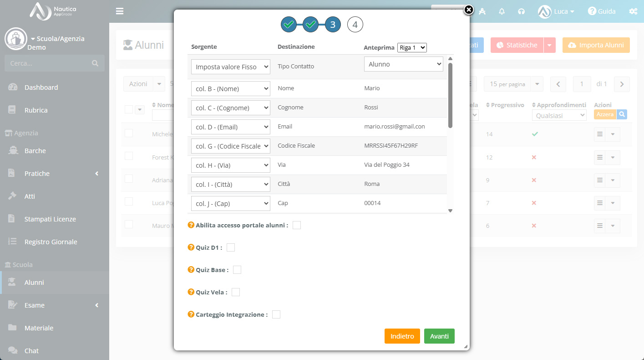
Task: Expand the Tipo Contatto Alunno dropdown
Action: [404, 64]
